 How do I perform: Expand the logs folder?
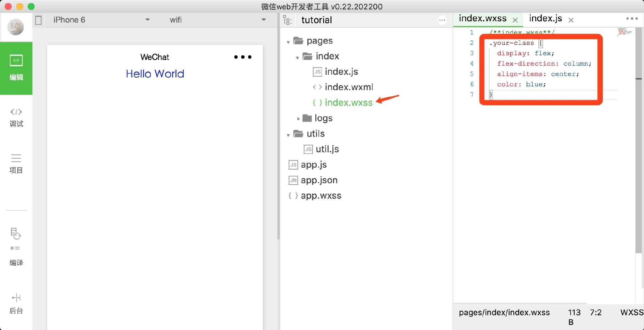[x=298, y=119]
